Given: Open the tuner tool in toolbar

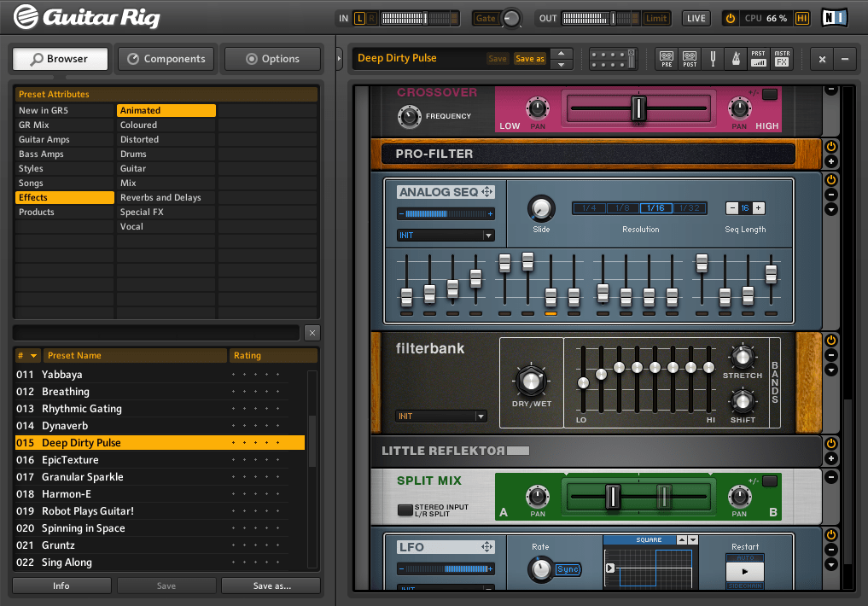Looking at the screenshot, I should pos(713,58).
